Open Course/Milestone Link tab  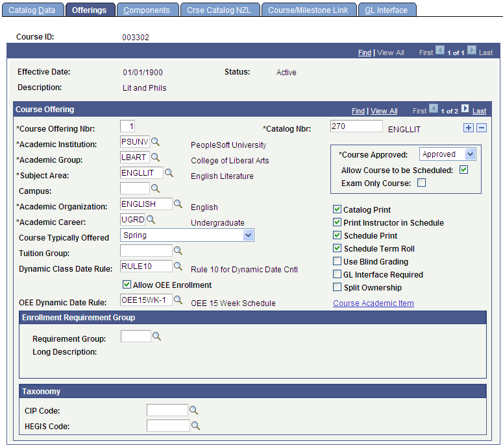(308, 10)
